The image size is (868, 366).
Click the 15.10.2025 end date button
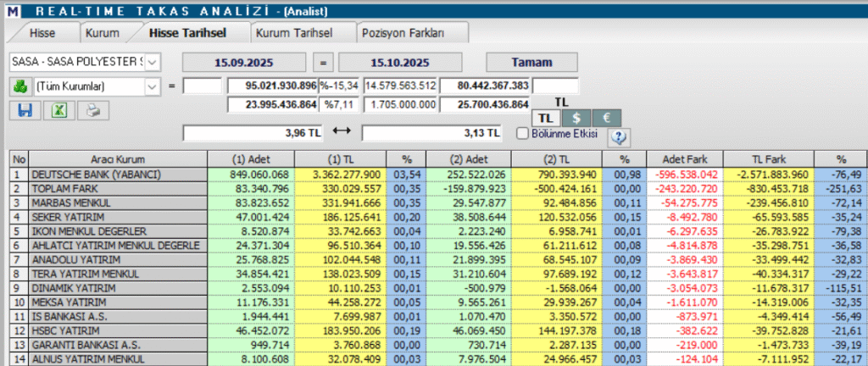pyautogui.click(x=400, y=63)
